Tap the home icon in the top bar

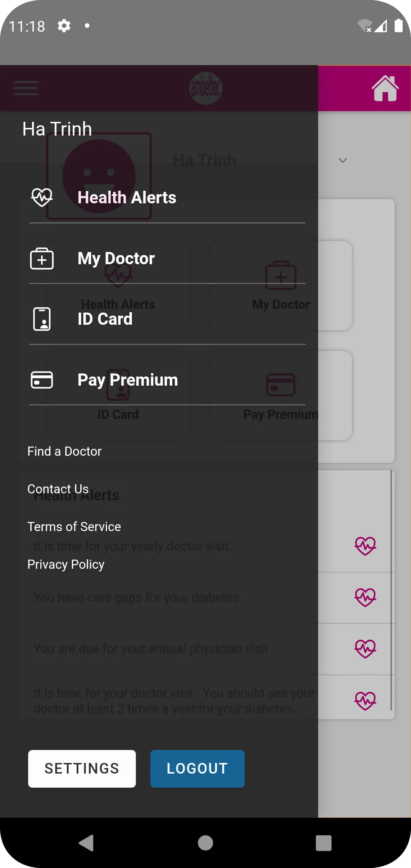[386, 88]
